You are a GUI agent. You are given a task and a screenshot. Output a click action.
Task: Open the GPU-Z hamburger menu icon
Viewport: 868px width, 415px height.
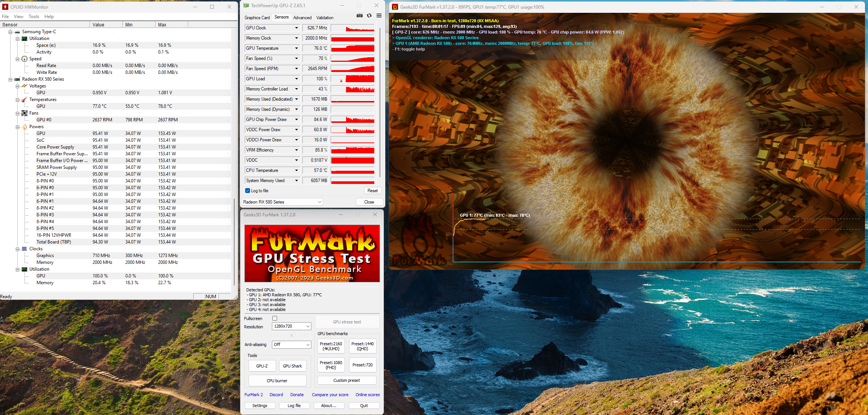[379, 15]
